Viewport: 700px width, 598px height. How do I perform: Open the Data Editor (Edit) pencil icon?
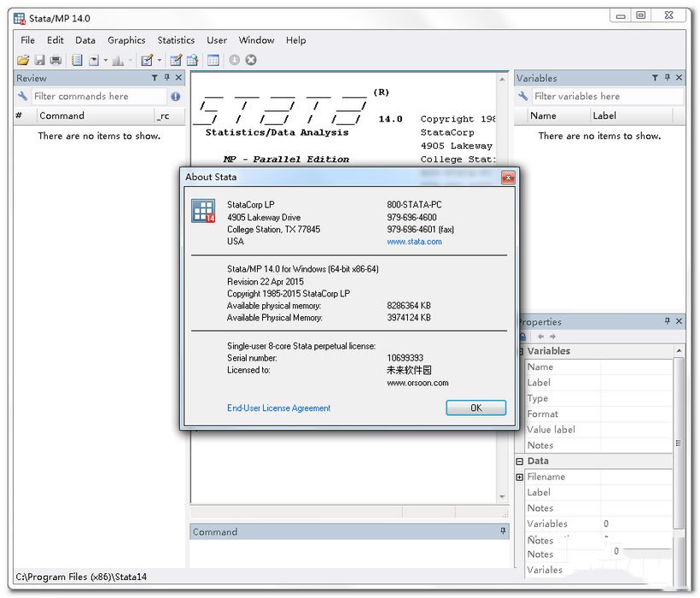(176, 60)
